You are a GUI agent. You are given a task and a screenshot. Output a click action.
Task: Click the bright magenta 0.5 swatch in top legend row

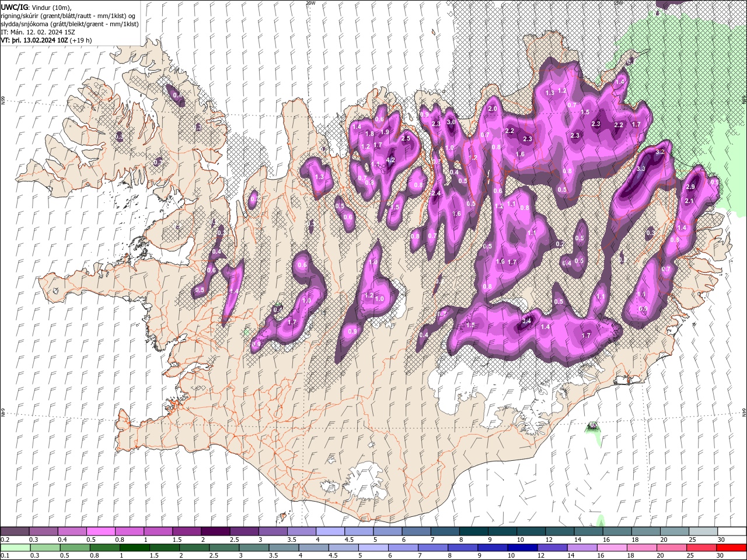click(100, 531)
